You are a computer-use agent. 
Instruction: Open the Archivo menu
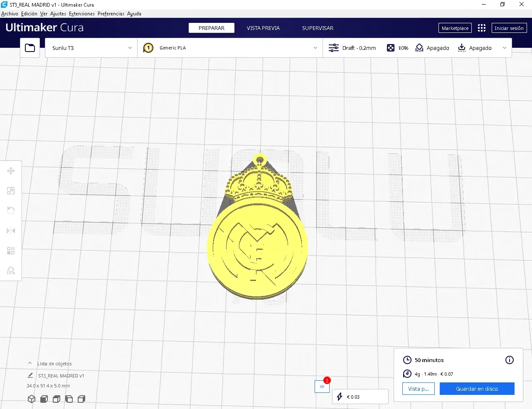tap(10, 14)
